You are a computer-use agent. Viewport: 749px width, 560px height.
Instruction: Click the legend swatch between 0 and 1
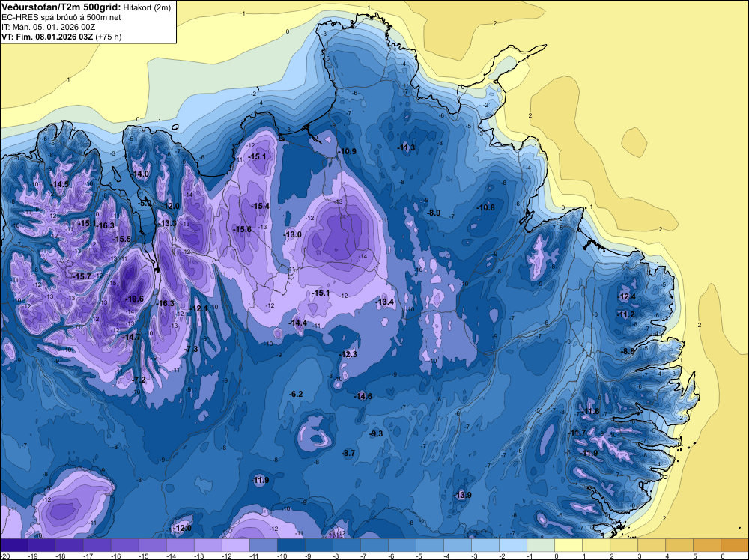568,545
